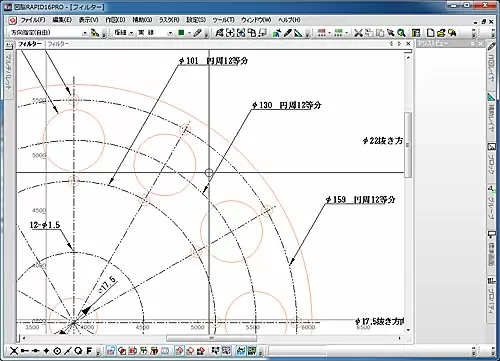
Task: Activate the magnifier zoom icon
Action: pyautogui.click(x=401, y=33)
